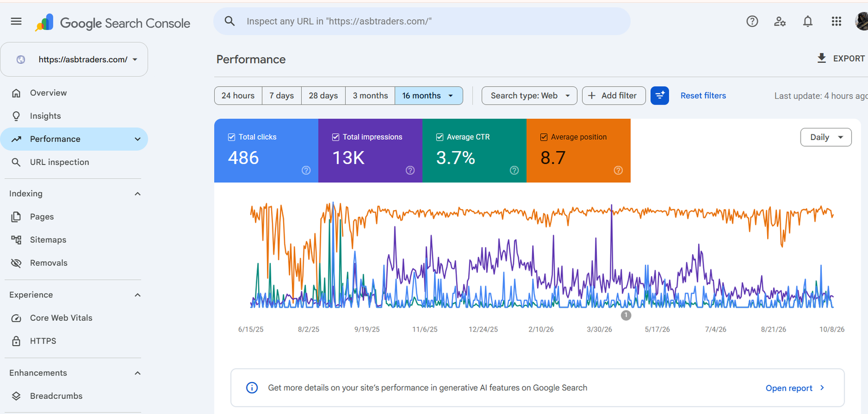Open the 16 months date range dropdown
This screenshot has width=868, height=414.
[429, 95]
